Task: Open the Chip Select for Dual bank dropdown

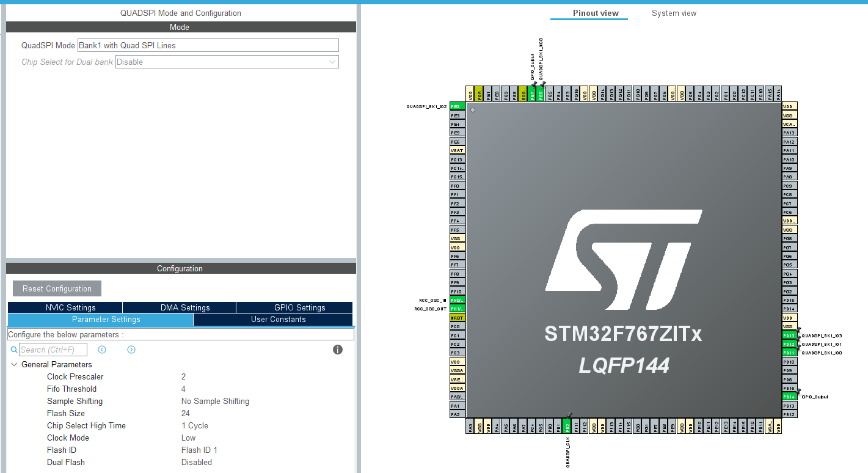Action: click(x=227, y=62)
